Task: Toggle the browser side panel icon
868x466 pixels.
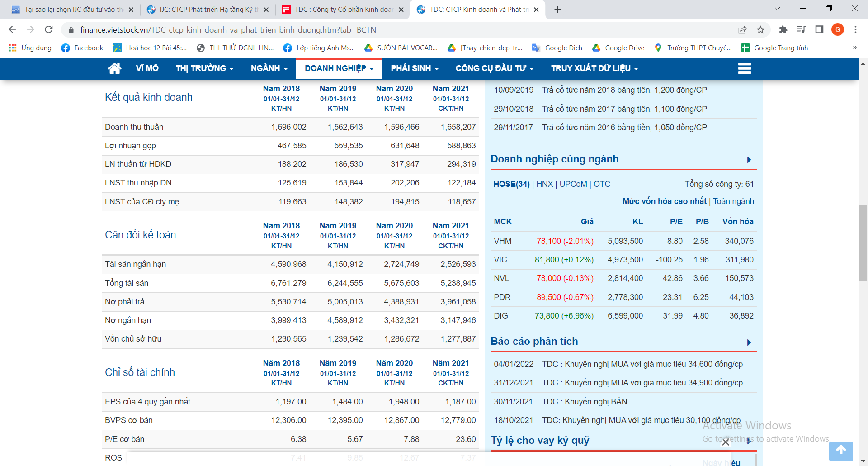Action: (819, 29)
